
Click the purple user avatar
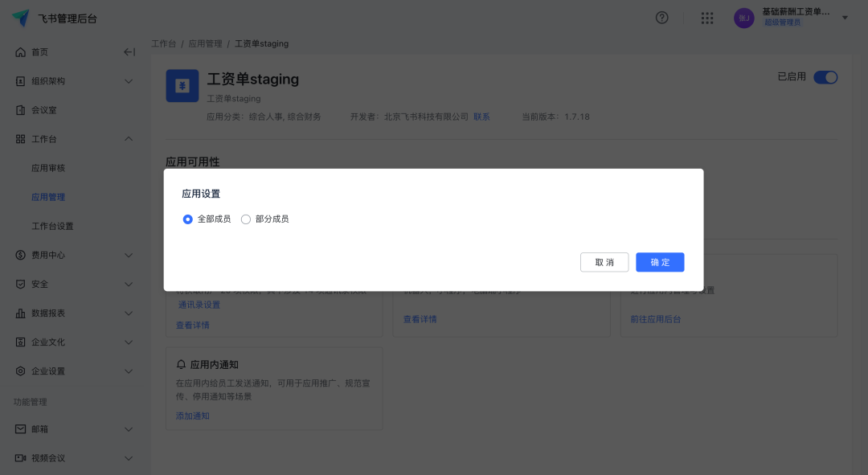[x=744, y=18]
